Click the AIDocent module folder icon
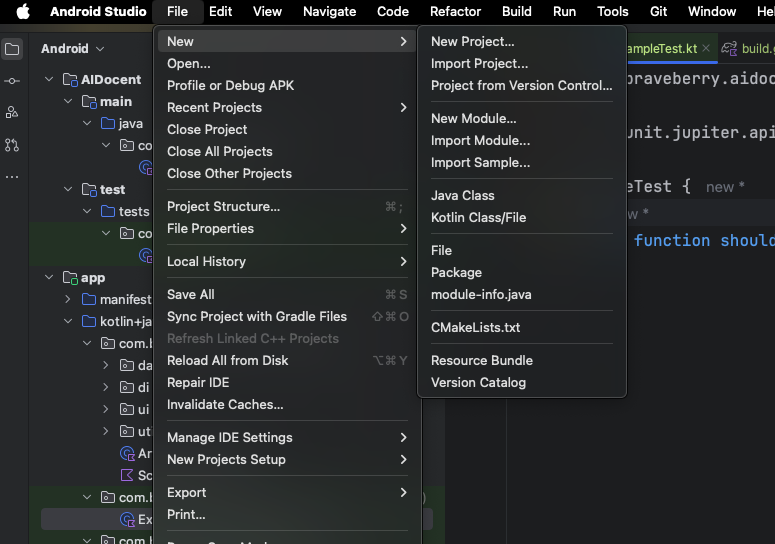This screenshot has height=544, width=775. (70, 80)
